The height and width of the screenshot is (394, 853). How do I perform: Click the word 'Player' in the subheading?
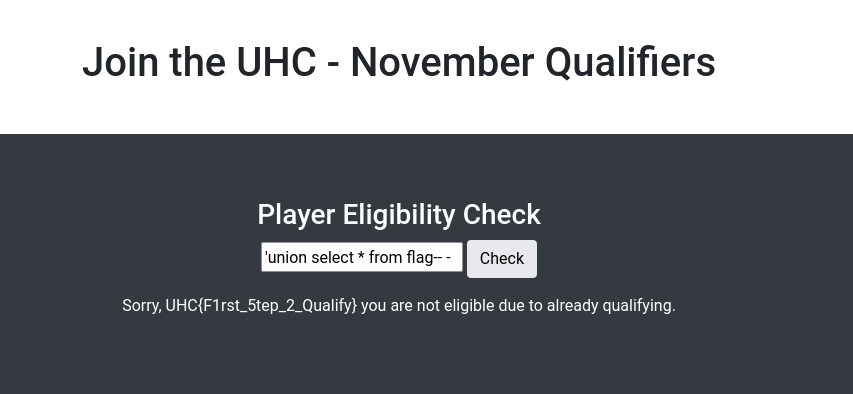tap(296, 214)
